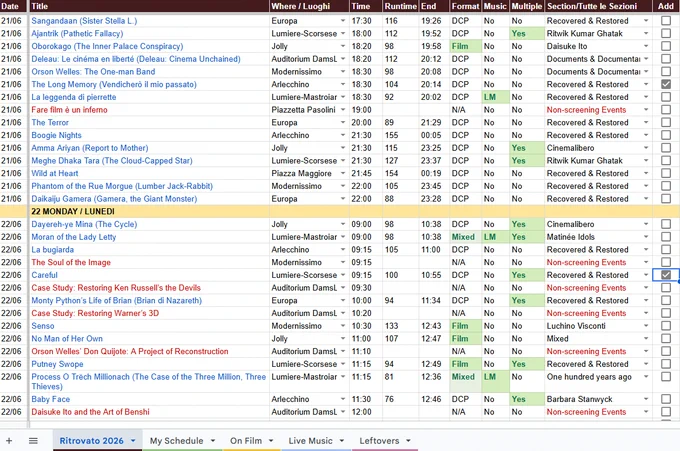Select the 22 MONDAY / LUNEDI divider row

[x=340, y=212]
